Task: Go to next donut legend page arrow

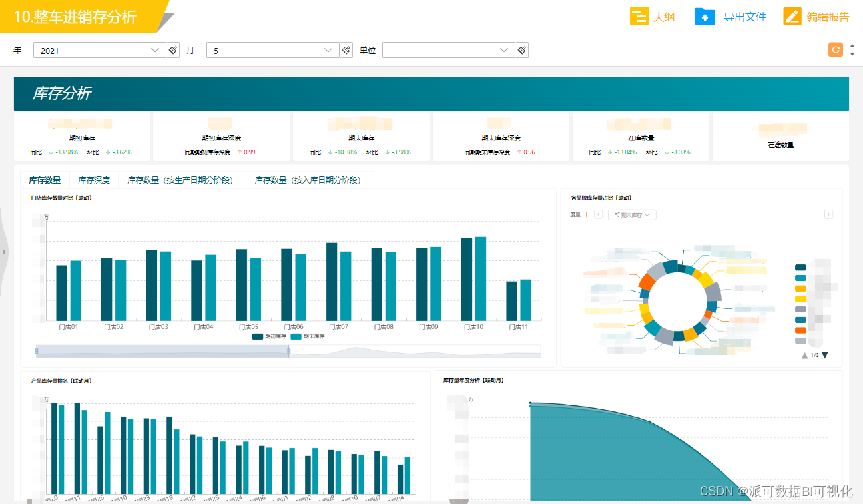Action: (825, 355)
